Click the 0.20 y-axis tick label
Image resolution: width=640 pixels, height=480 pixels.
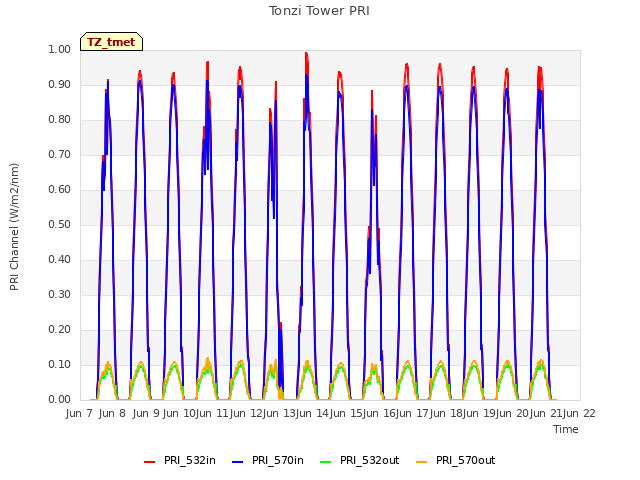pos(60,329)
